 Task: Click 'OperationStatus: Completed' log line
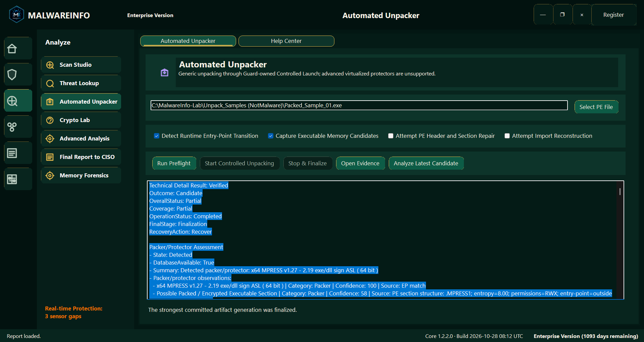click(185, 216)
